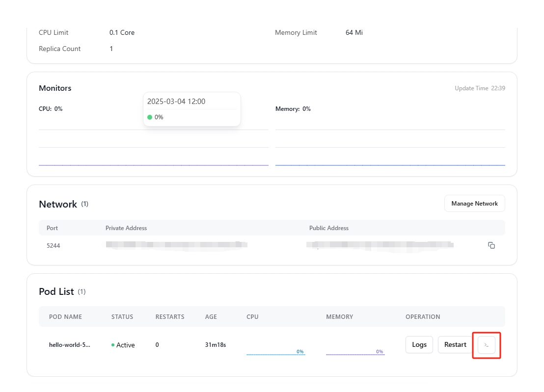This screenshot has height=392, width=544.
Task: Click the pod age 31m18s
Action: (216, 344)
